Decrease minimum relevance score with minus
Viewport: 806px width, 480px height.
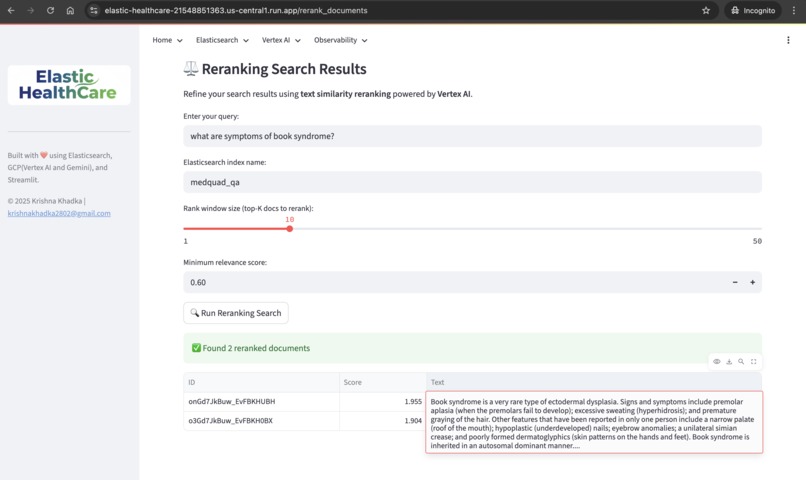pyautogui.click(x=735, y=282)
